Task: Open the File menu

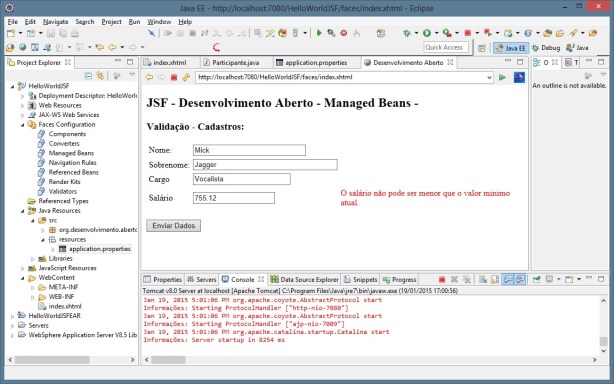Action: [x=13, y=22]
